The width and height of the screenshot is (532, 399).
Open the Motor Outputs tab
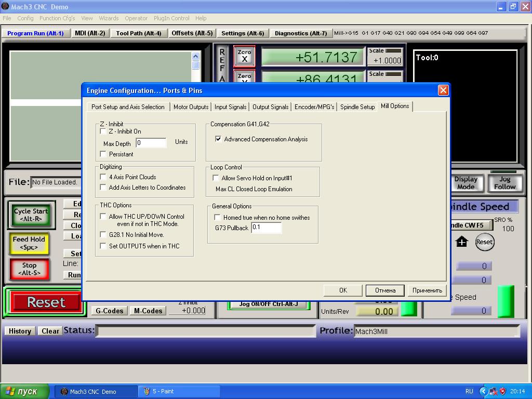191,107
